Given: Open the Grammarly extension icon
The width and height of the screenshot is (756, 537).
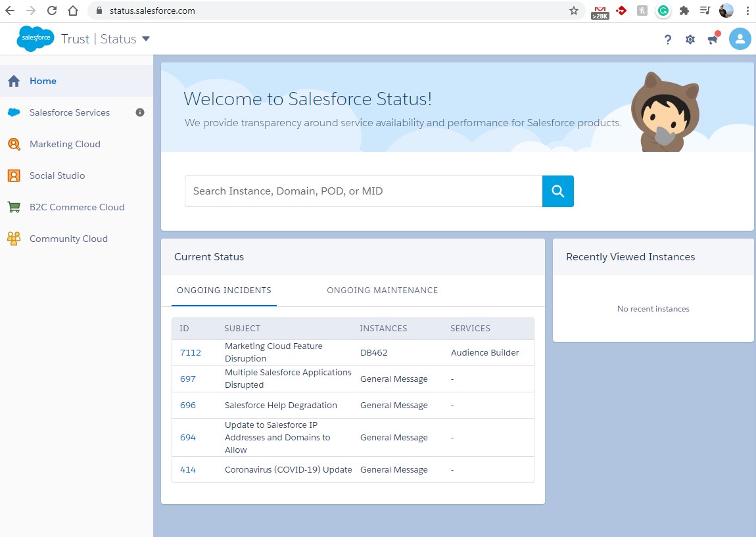Looking at the screenshot, I should pyautogui.click(x=663, y=11).
